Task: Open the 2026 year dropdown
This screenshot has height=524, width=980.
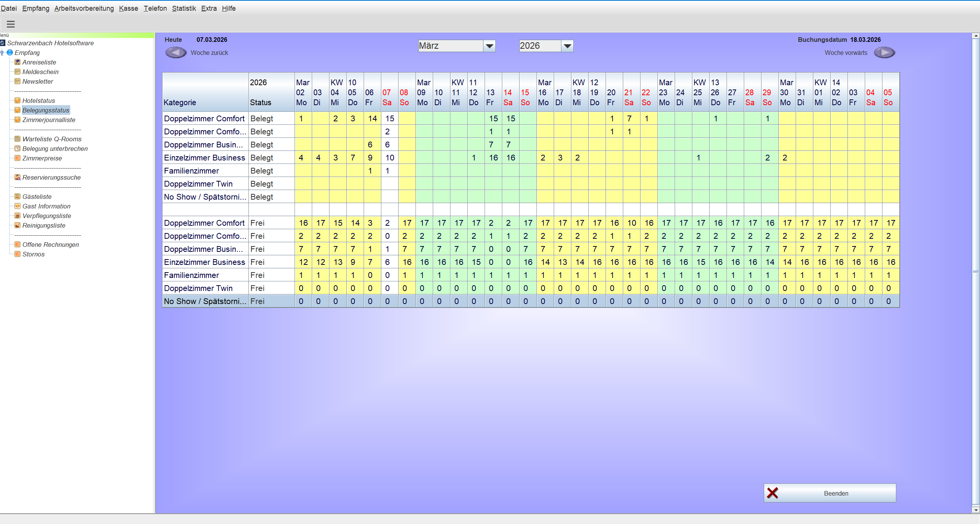Action: click(567, 45)
